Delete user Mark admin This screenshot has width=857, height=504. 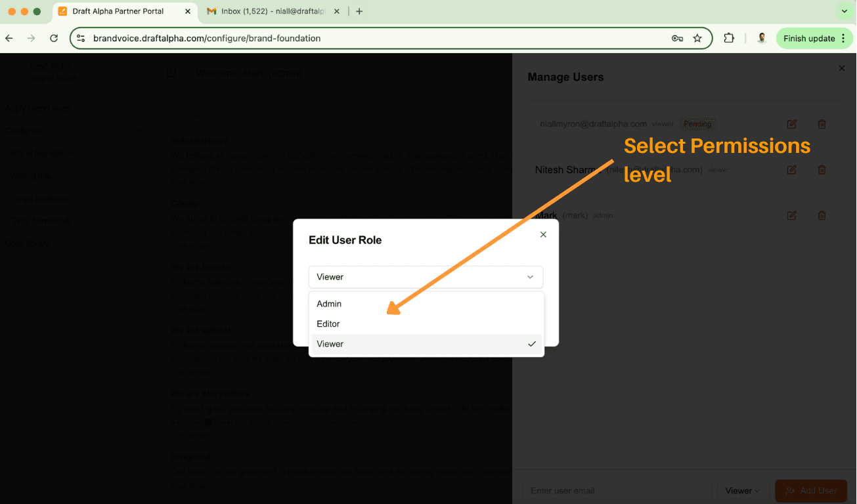pos(822,215)
